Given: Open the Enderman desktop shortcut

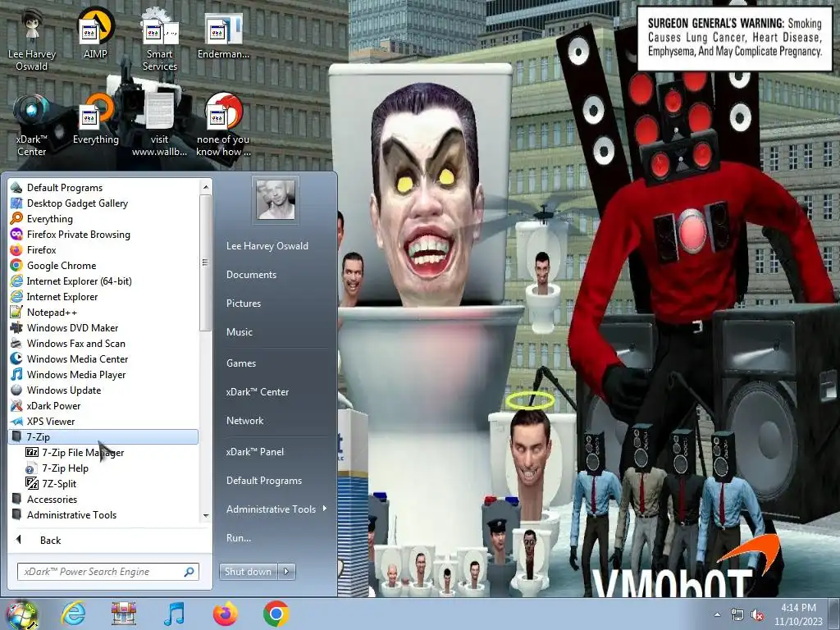Looking at the screenshot, I should pos(223,34).
